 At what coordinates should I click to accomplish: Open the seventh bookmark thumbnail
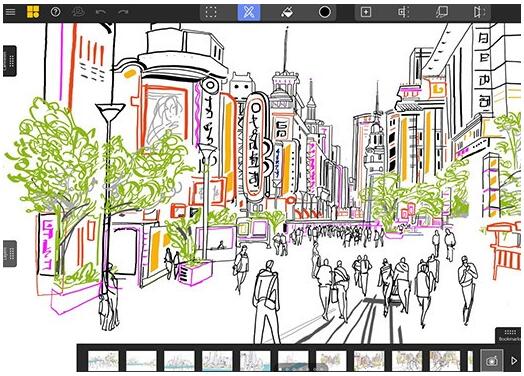point(331,361)
